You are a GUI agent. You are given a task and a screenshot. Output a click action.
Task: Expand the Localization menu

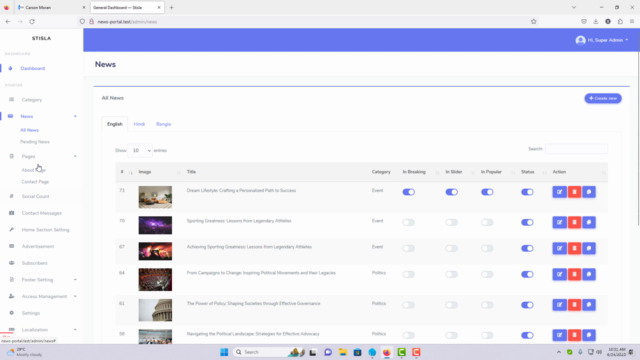click(75, 329)
